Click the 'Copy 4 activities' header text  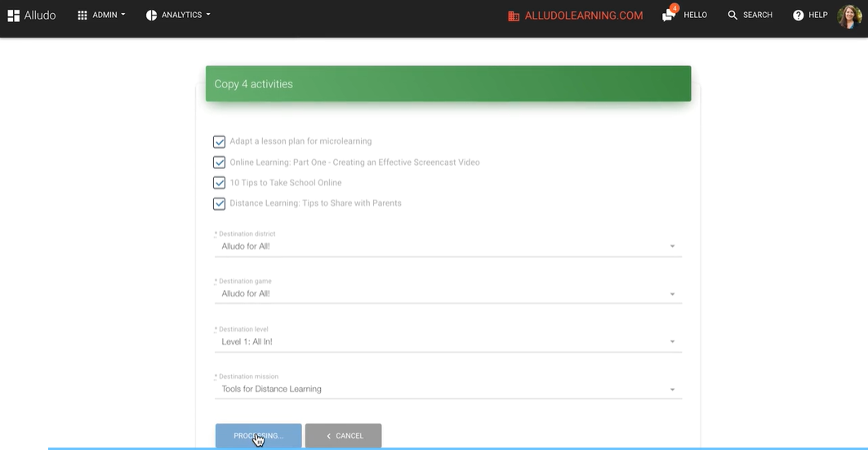[x=253, y=84]
